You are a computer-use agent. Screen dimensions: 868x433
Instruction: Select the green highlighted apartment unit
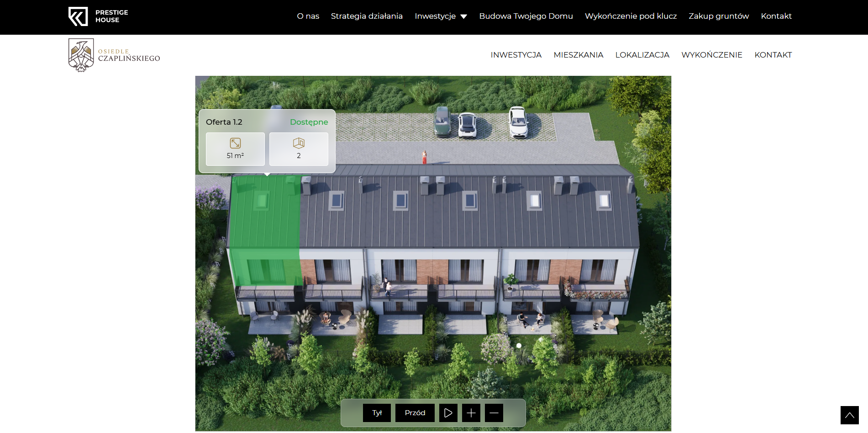pyautogui.click(x=265, y=231)
